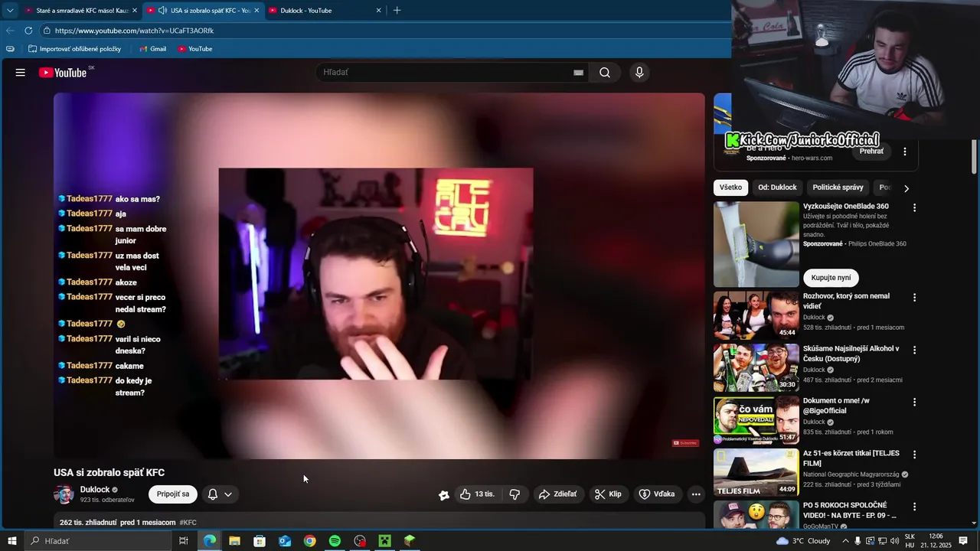This screenshot has height=551, width=980.
Task: Open the on-screen keyboard icon in search box
Action: pyautogui.click(x=578, y=73)
